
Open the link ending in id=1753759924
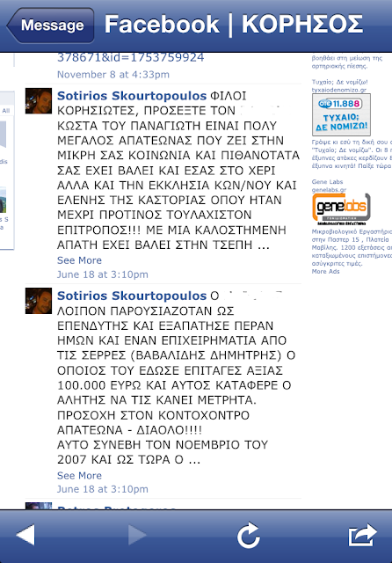click(x=131, y=57)
